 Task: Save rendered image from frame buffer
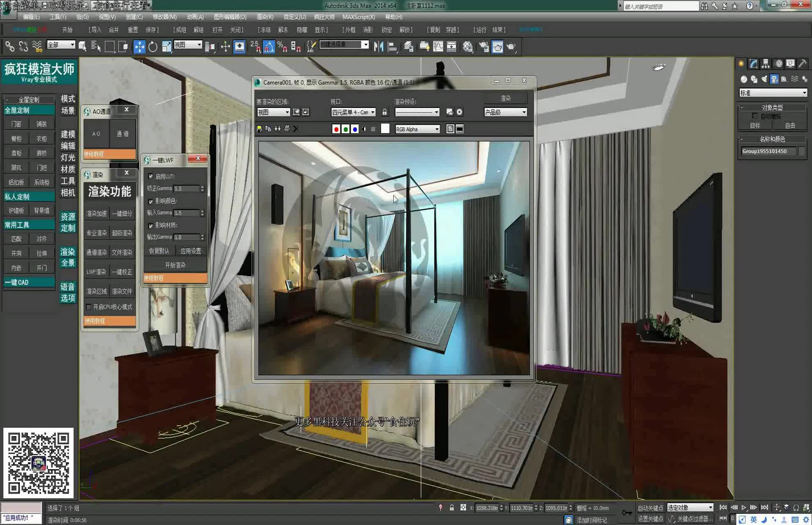(259, 129)
